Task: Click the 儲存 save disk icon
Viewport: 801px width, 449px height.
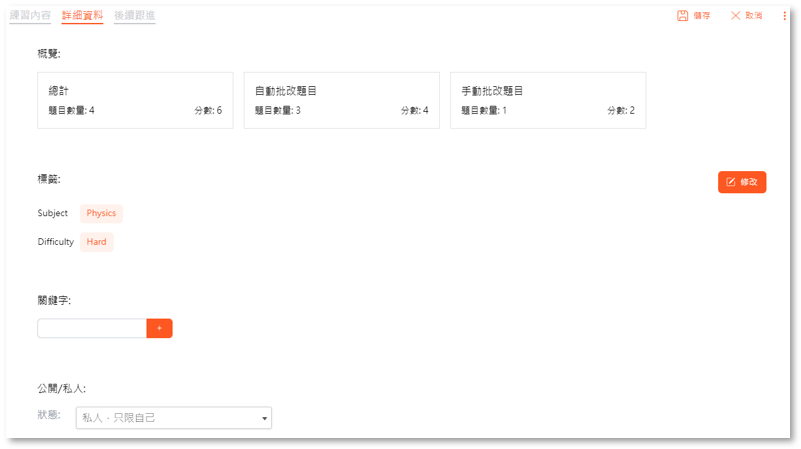Action: (x=682, y=16)
